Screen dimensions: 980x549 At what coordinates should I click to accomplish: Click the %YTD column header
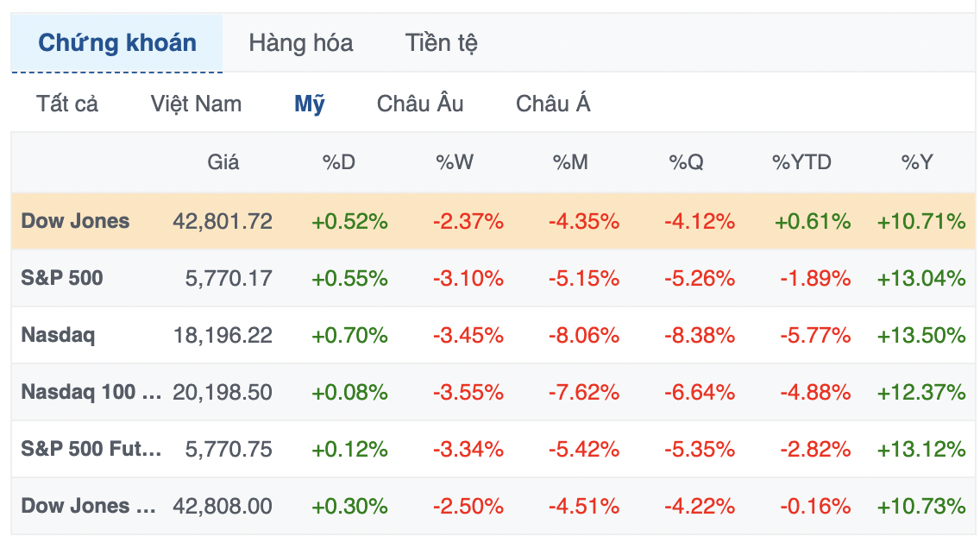coord(801,161)
